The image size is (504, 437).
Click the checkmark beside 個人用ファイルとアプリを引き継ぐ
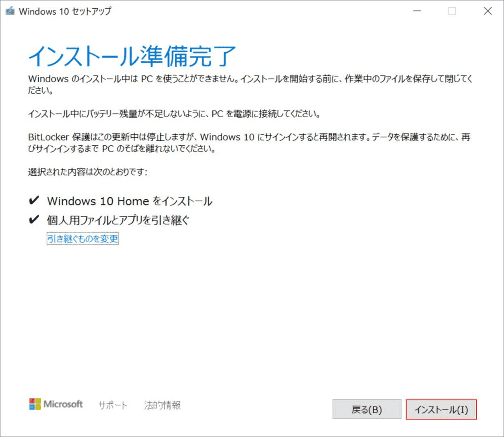pyautogui.click(x=34, y=219)
